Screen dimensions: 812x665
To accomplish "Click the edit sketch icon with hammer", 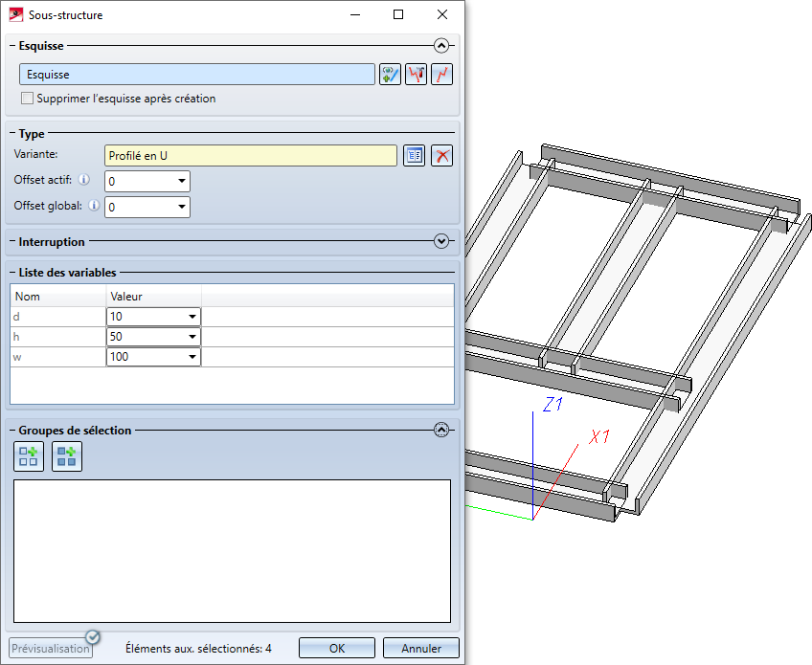I will (416, 75).
